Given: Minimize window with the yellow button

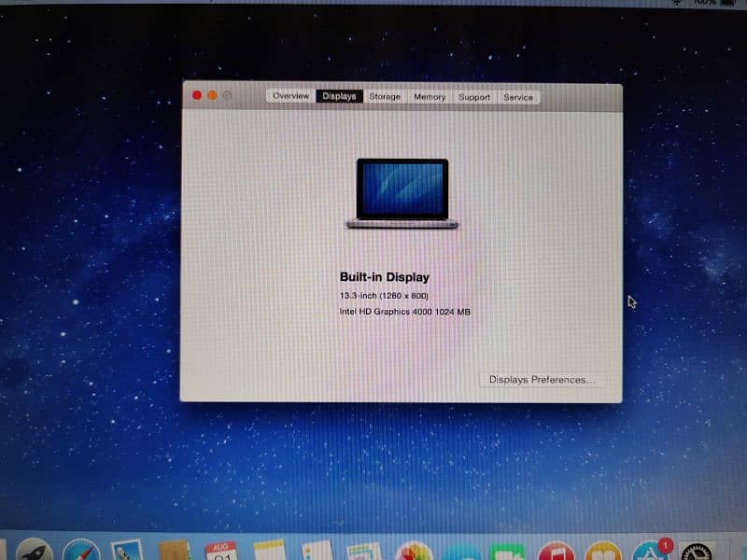Looking at the screenshot, I should (x=212, y=95).
